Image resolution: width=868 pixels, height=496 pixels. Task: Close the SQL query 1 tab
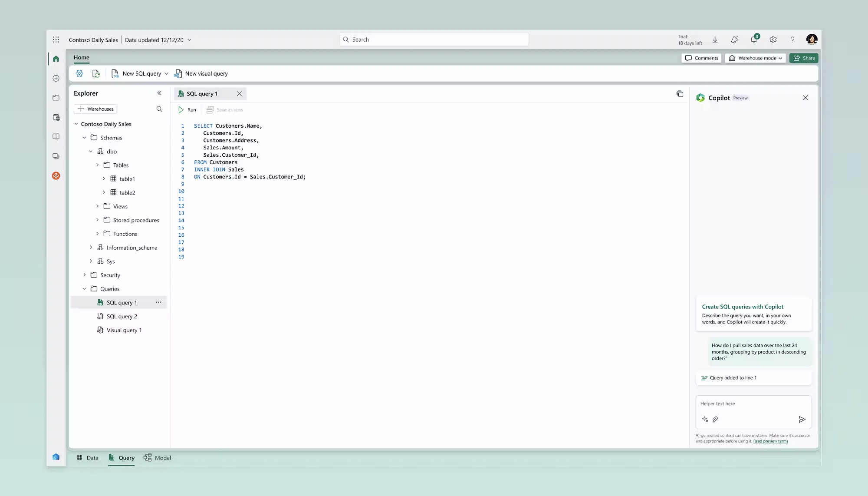pyautogui.click(x=239, y=94)
